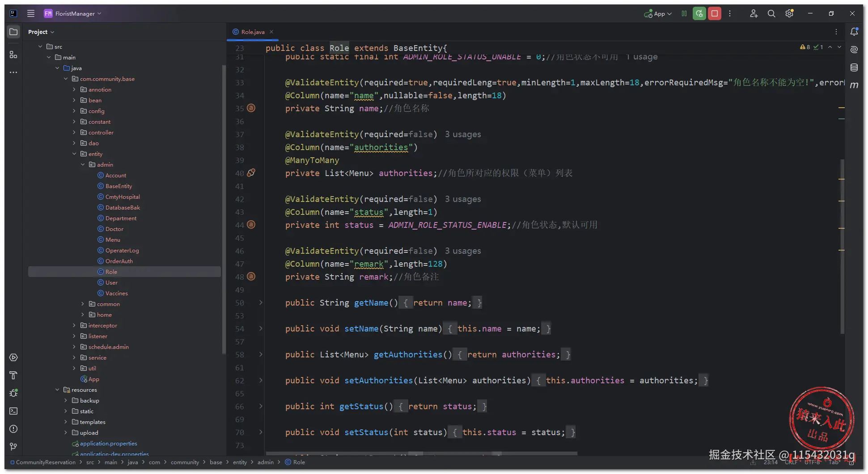Viewport: 868px width, 474px height.
Task: Open the Problems tool window
Action: pyautogui.click(x=13, y=429)
